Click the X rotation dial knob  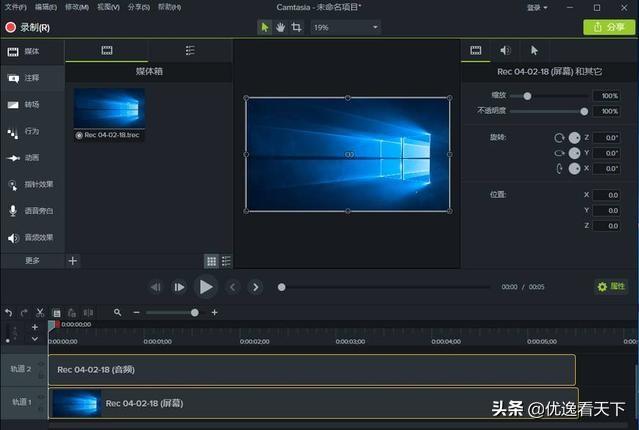pyautogui.click(x=574, y=168)
